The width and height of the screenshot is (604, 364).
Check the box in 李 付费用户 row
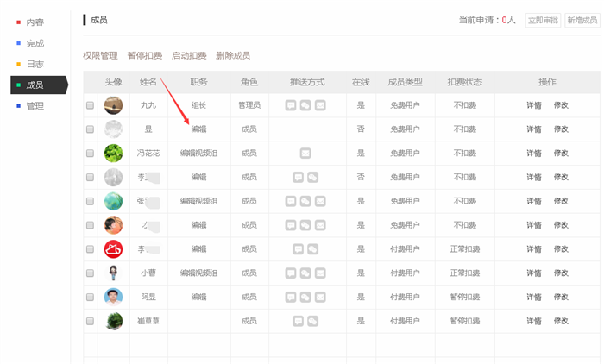point(90,249)
